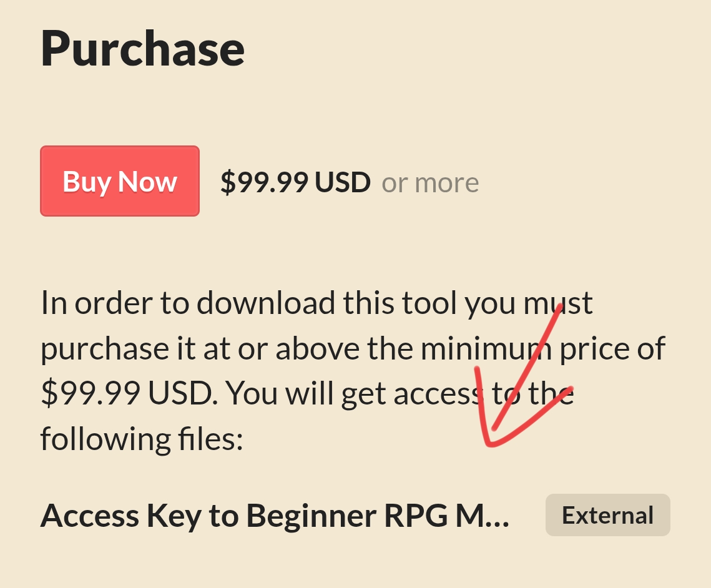Click the red Buy Now button
Viewport: 711px width, 588px height.
coord(120,181)
